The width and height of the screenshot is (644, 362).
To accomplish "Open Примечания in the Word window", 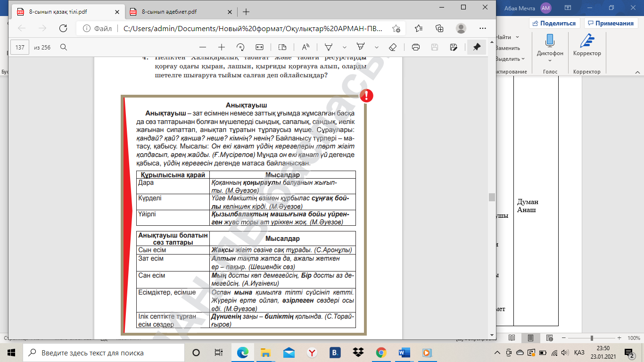I will pyautogui.click(x=611, y=23).
